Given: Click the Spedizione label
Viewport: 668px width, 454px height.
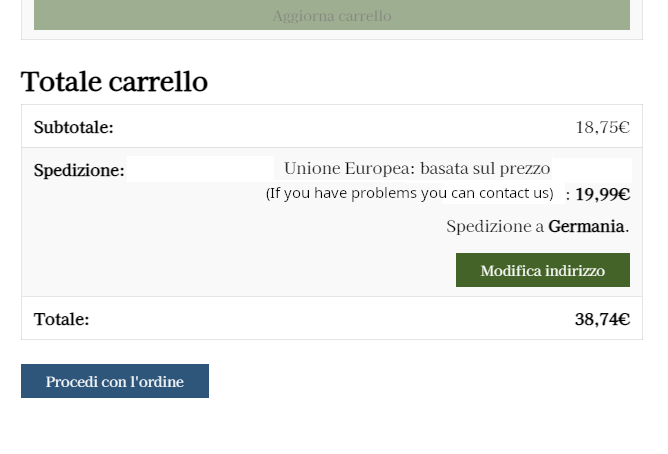Looking at the screenshot, I should point(79,171).
